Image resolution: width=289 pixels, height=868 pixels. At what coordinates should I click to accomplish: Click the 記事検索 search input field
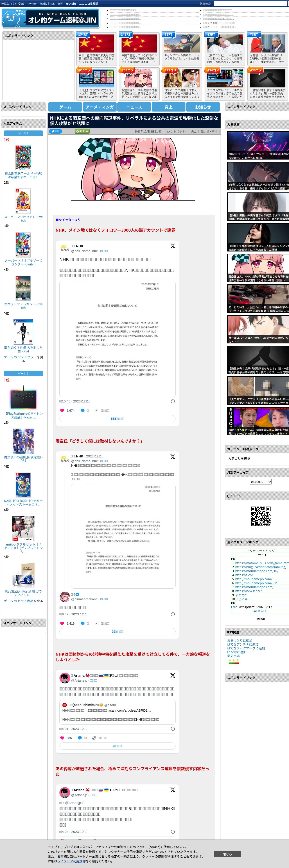251,4
